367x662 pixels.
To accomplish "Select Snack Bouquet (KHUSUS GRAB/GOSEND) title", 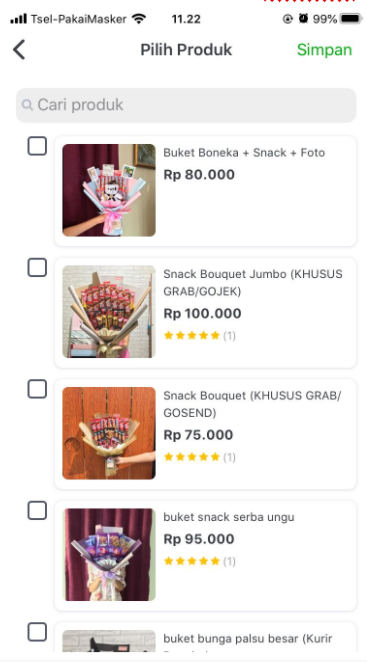I will pyautogui.click(x=252, y=404).
